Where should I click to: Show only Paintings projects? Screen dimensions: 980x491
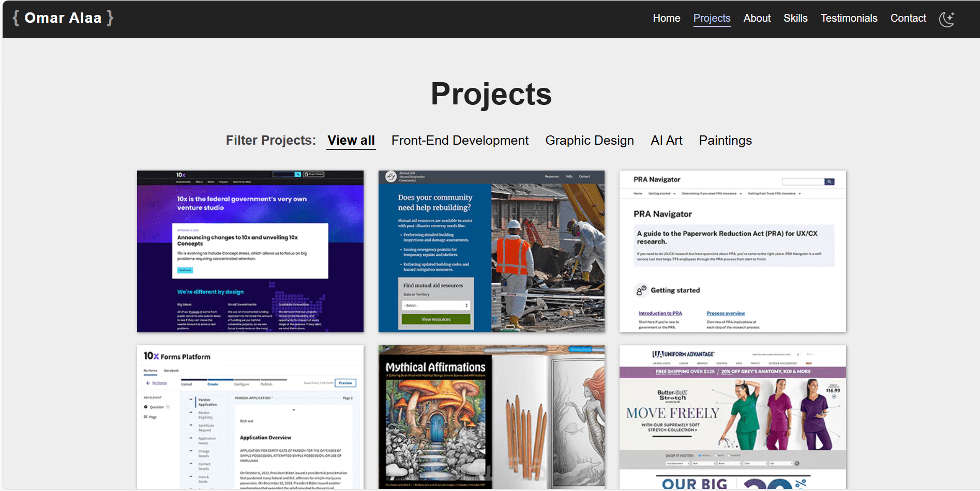click(x=725, y=141)
